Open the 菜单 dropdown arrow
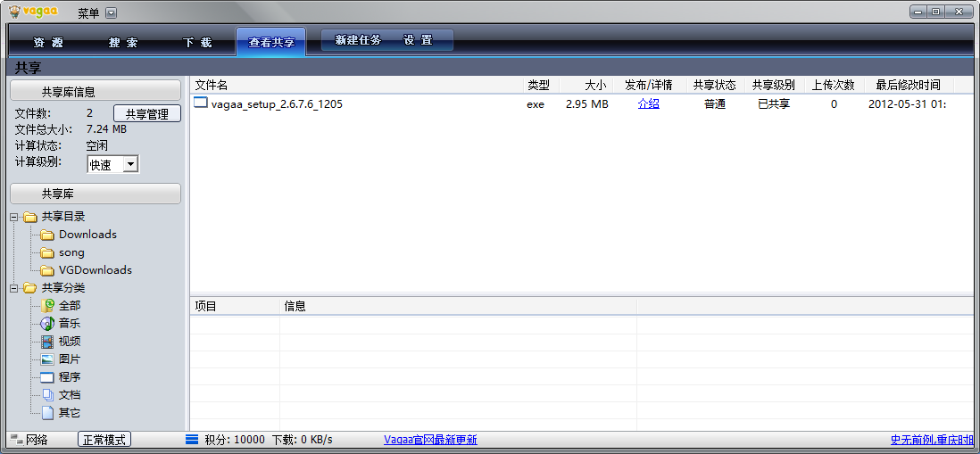The image size is (980, 454). 111,12
